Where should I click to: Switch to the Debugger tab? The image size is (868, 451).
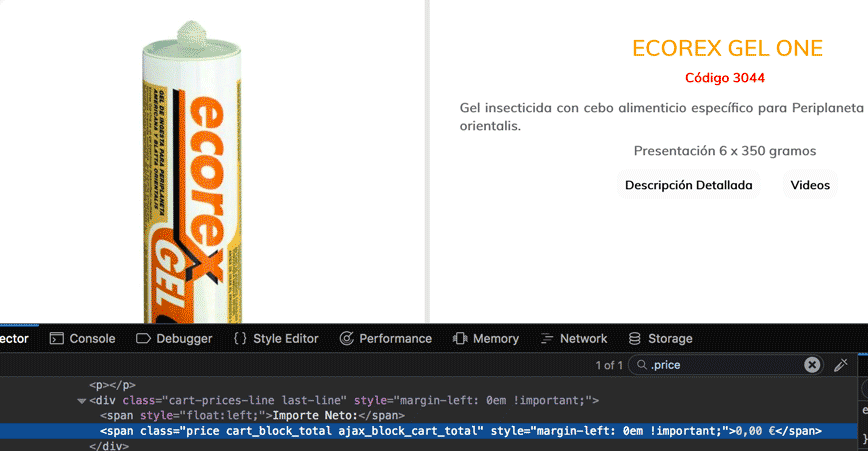click(x=174, y=339)
